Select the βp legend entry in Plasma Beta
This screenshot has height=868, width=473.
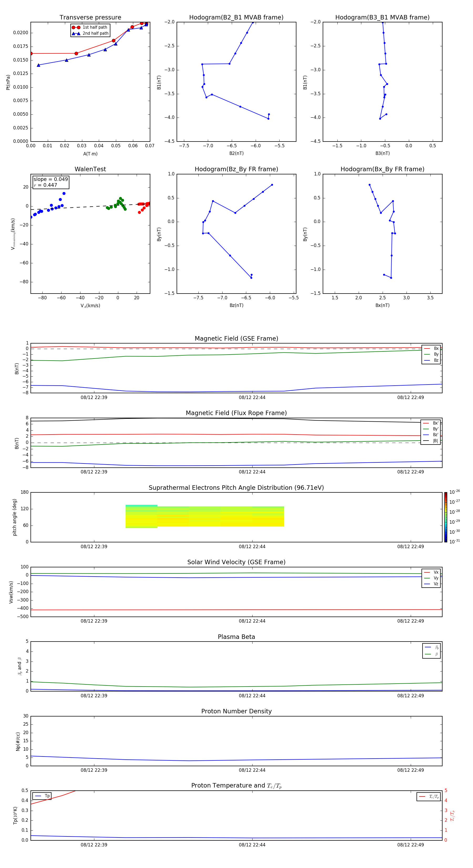pyautogui.click(x=431, y=647)
